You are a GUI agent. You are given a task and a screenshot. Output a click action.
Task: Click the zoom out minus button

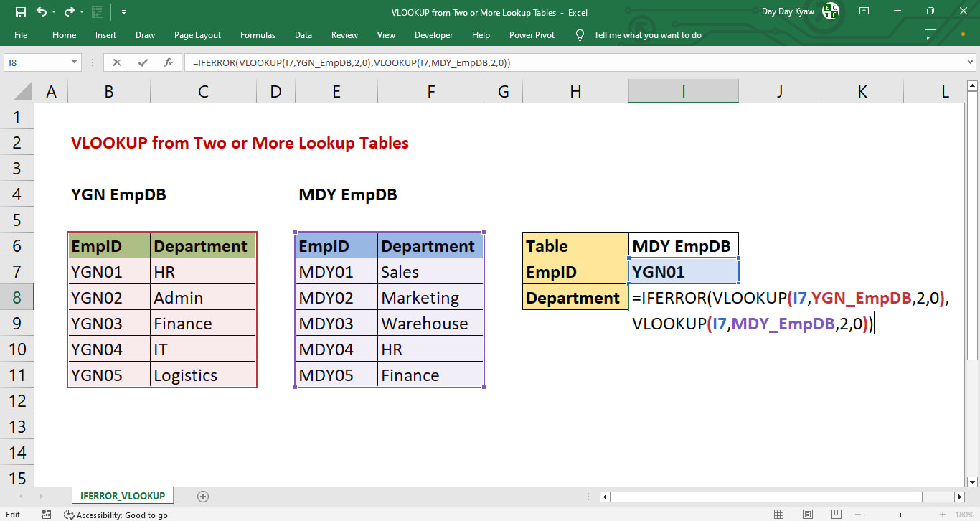pos(858,515)
